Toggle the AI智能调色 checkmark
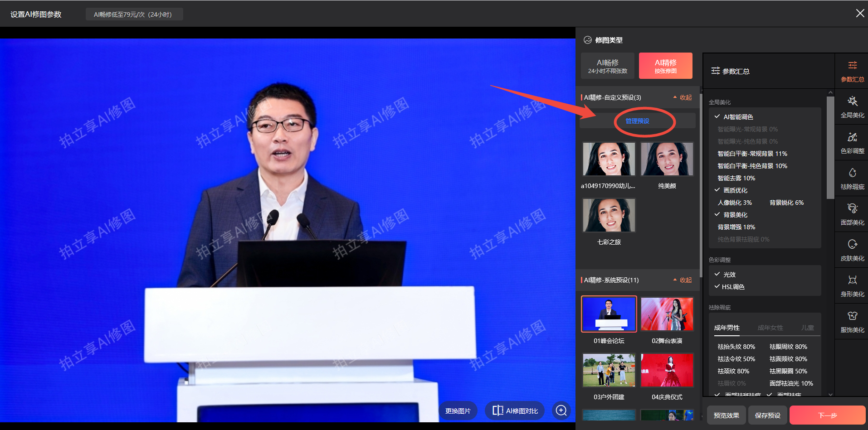Image resolution: width=868 pixels, height=430 pixels. (x=717, y=117)
